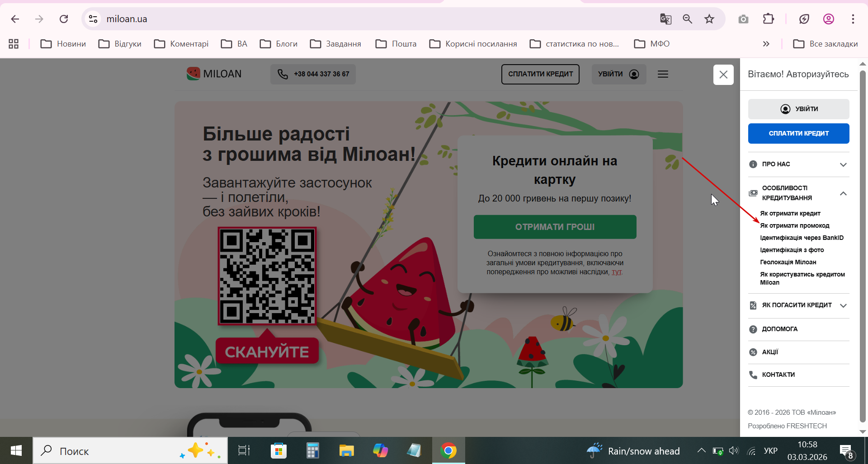This screenshot has width=868, height=464.
Task: Open Геолокація Мілоан menu item
Action: 788,262
